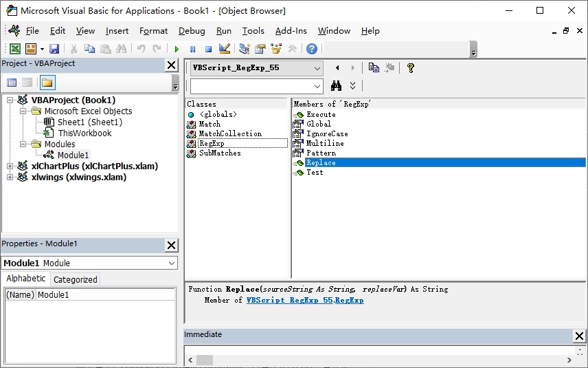Click the View Microsoft Excel toolbar icon
588x368 pixels.
[15, 49]
